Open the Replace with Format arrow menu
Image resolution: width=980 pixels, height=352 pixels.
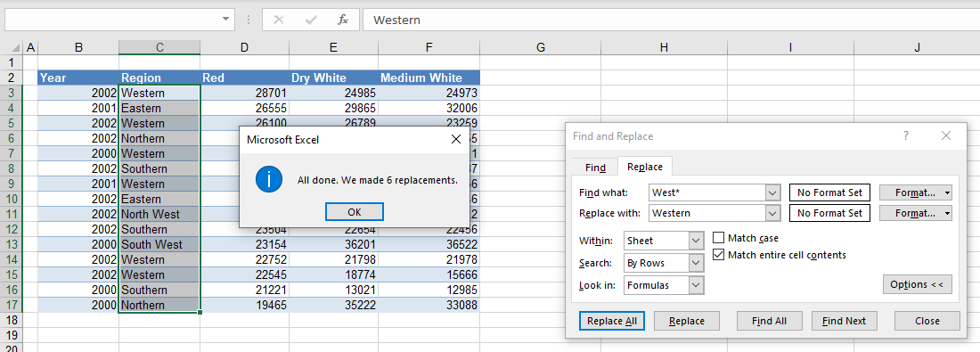click(948, 213)
